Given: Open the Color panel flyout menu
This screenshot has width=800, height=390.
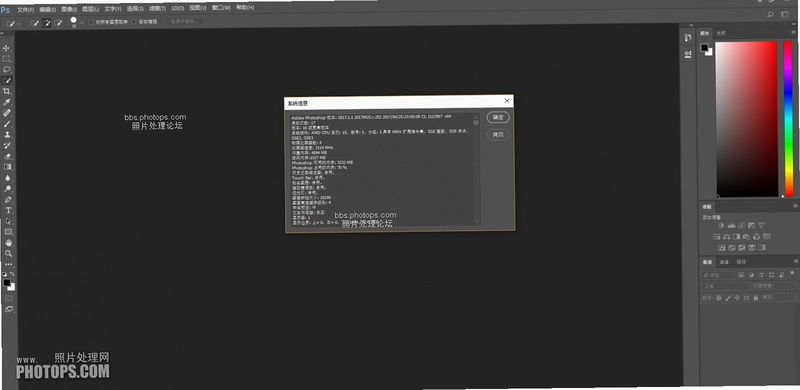Looking at the screenshot, I should [794, 33].
